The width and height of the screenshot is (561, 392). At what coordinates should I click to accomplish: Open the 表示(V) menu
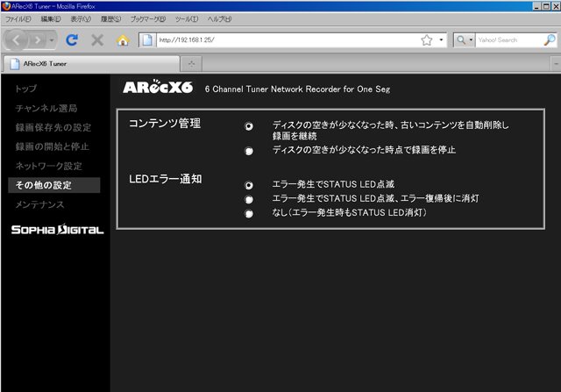pyautogui.click(x=81, y=19)
